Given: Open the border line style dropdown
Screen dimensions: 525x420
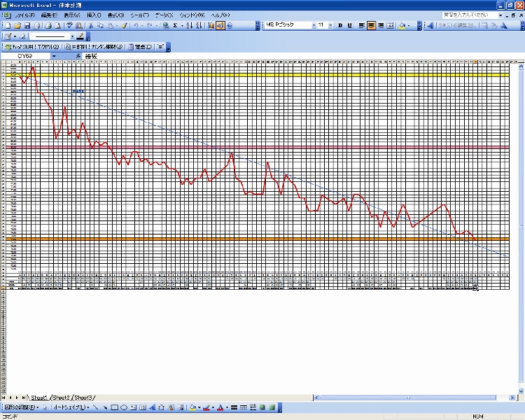Looking at the screenshot, I should tap(72, 36).
